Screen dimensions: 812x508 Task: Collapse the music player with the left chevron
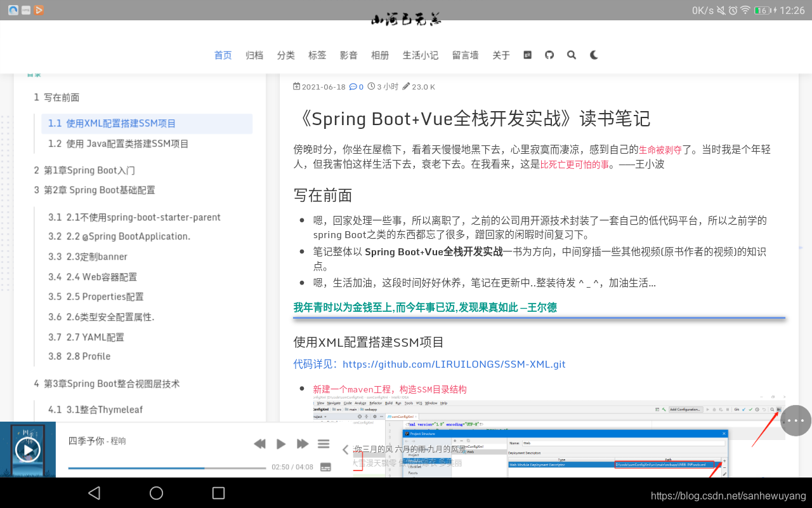(x=345, y=450)
